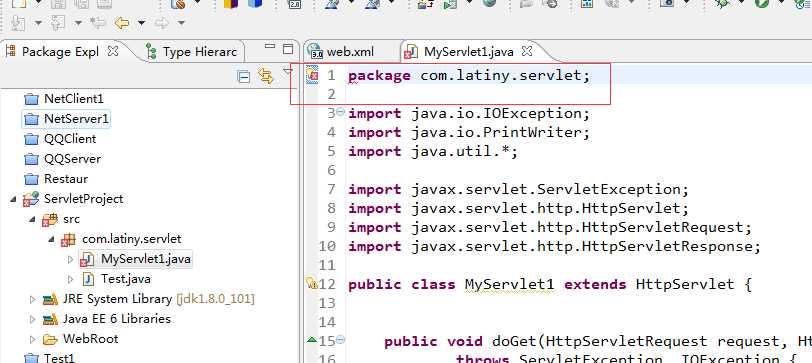Go to next annotation in toolbar

coord(18,23)
